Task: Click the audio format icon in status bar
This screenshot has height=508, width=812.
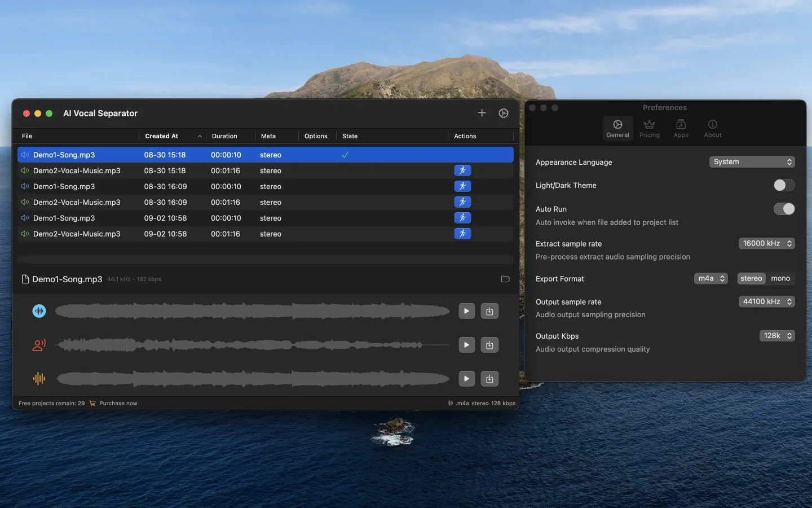Action: [450, 403]
